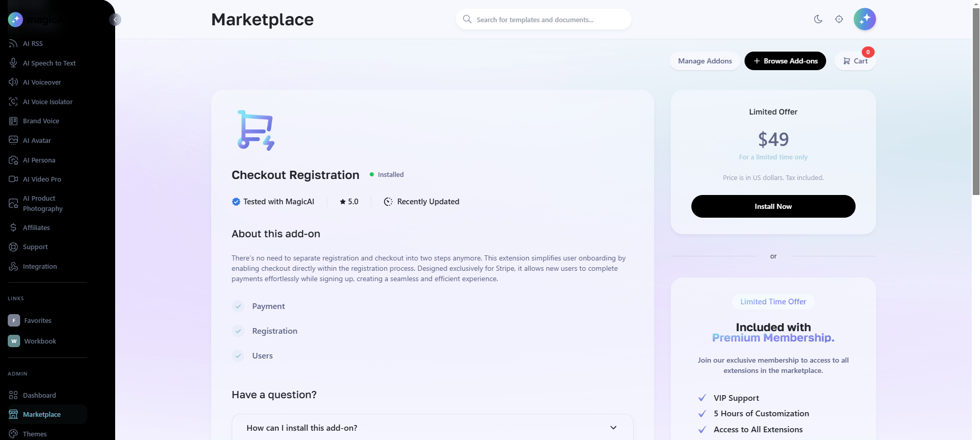Open AI Speech to Text microphone icon
980x440 pixels.
point(13,63)
